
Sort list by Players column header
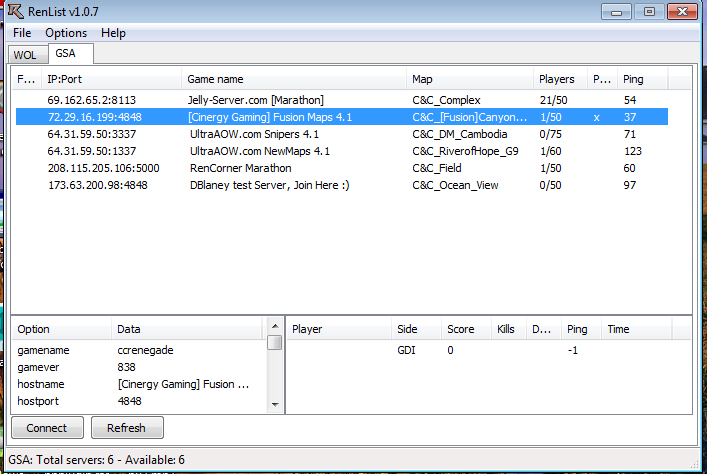pyautogui.click(x=557, y=79)
